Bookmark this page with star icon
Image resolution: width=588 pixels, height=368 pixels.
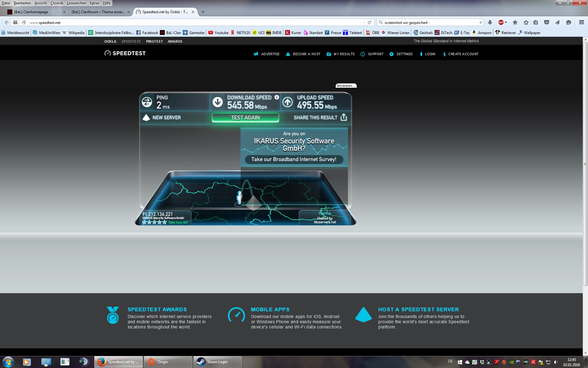526,22
